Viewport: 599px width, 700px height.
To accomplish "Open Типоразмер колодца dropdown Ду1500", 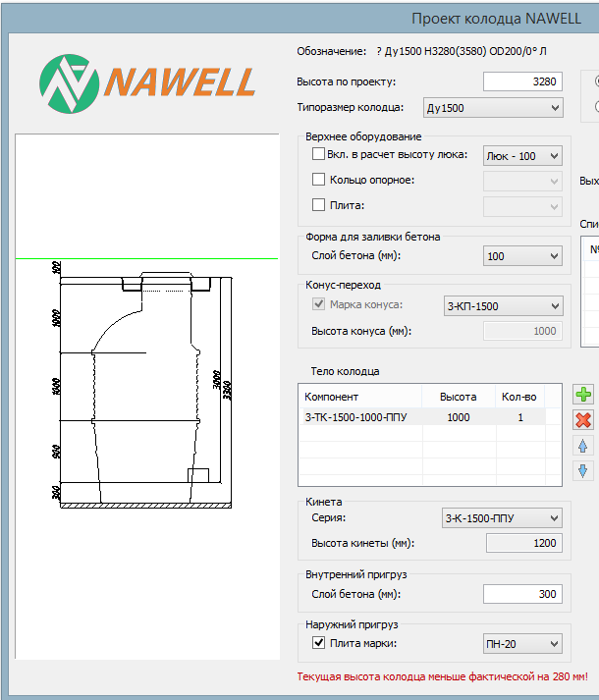I will 493,108.
